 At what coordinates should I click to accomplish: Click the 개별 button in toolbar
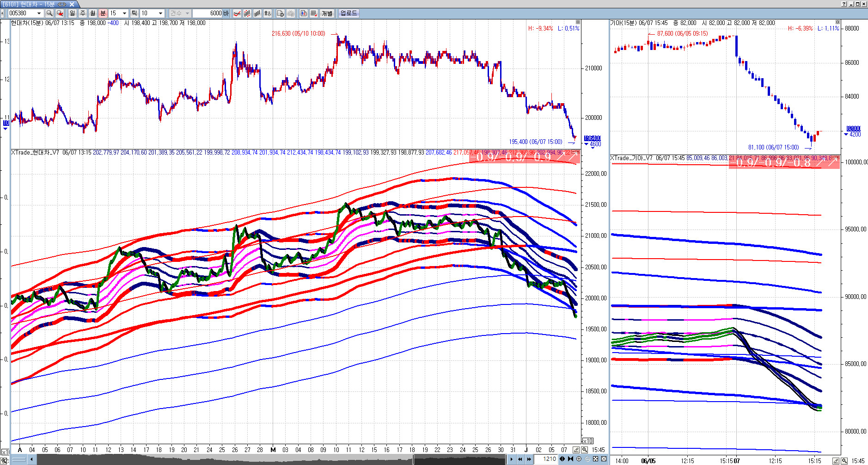tap(327, 13)
